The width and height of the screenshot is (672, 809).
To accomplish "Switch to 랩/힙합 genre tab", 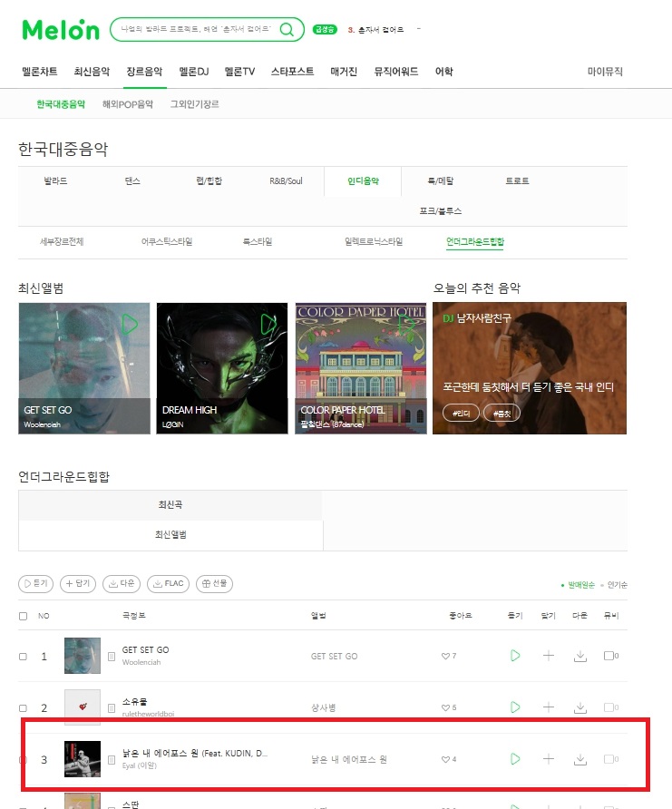I will point(209,180).
